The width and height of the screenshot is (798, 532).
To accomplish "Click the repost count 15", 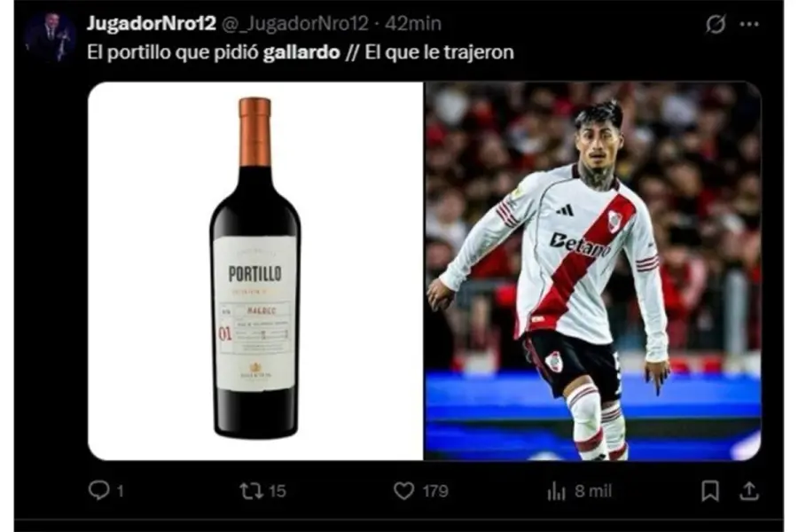I will pyautogui.click(x=277, y=491).
